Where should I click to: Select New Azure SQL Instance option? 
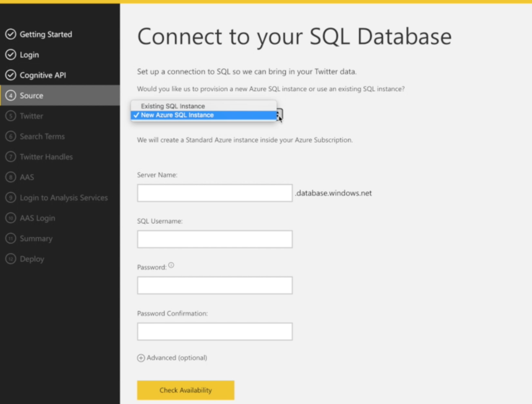tap(204, 115)
